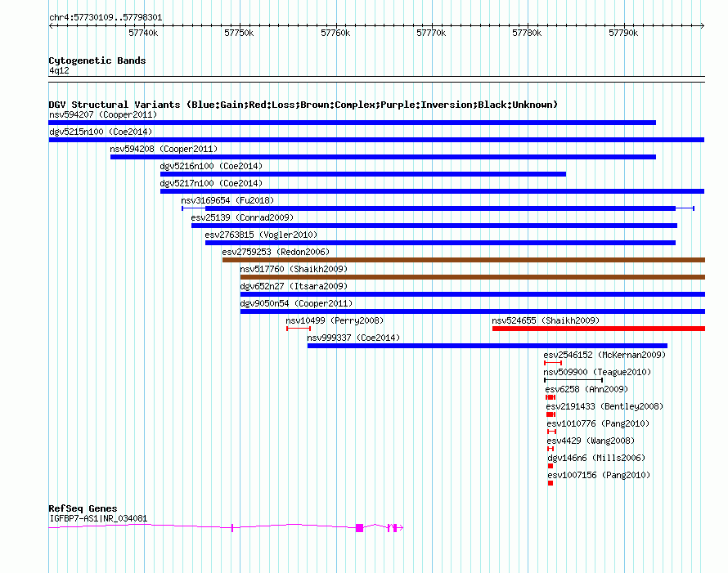
Task: Click the dgv5216n100 (Coe2014) label
Action: click(211, 166)
